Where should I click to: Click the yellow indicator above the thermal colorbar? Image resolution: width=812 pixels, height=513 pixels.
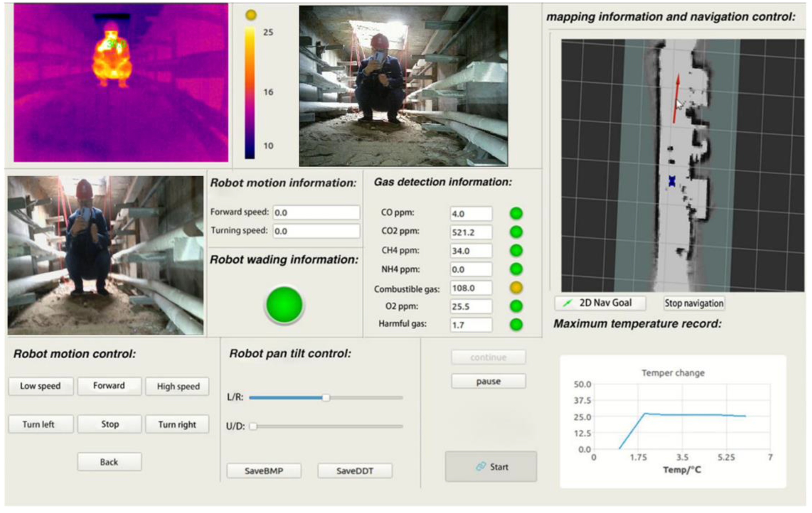coord(251,15)
